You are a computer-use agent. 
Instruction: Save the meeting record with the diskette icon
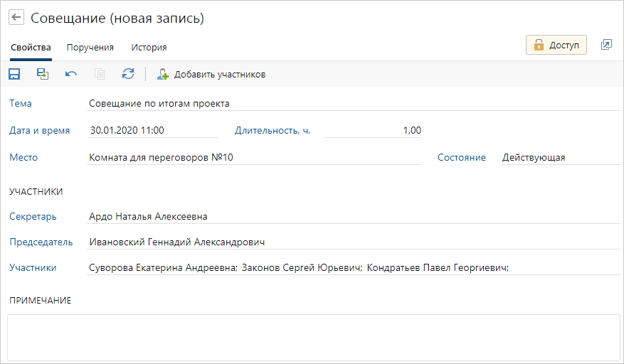point(14,74)
